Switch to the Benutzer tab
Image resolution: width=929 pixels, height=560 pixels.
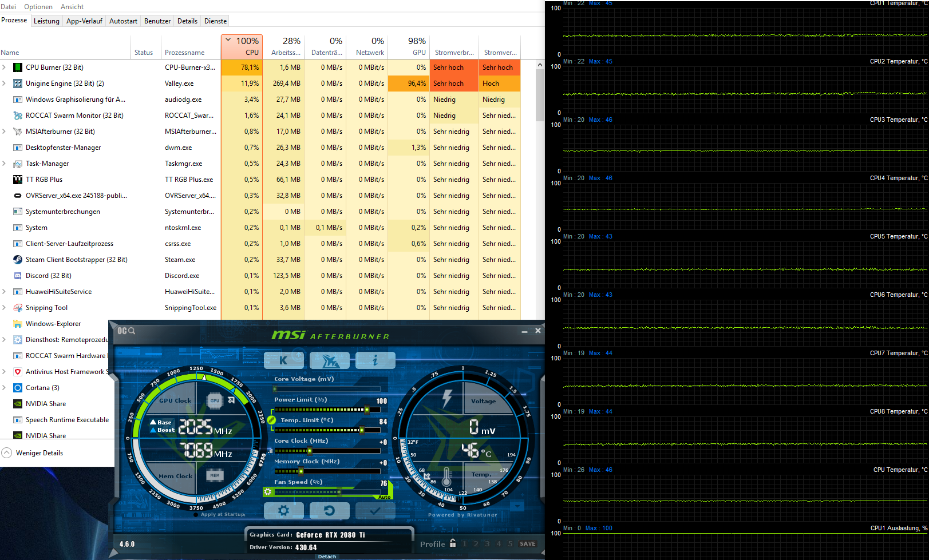pyautogui.click(x=157, y=21)
